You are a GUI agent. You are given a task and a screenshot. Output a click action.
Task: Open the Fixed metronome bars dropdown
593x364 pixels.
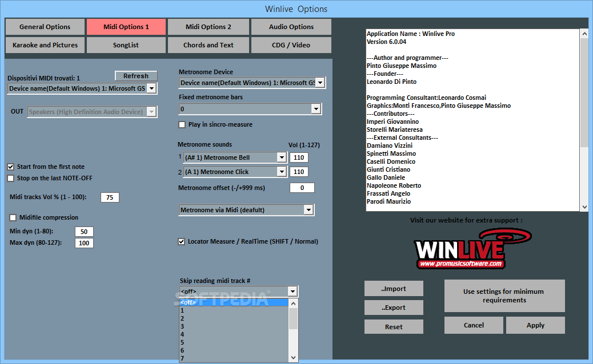pyautogui.click(x=316, y=109)
